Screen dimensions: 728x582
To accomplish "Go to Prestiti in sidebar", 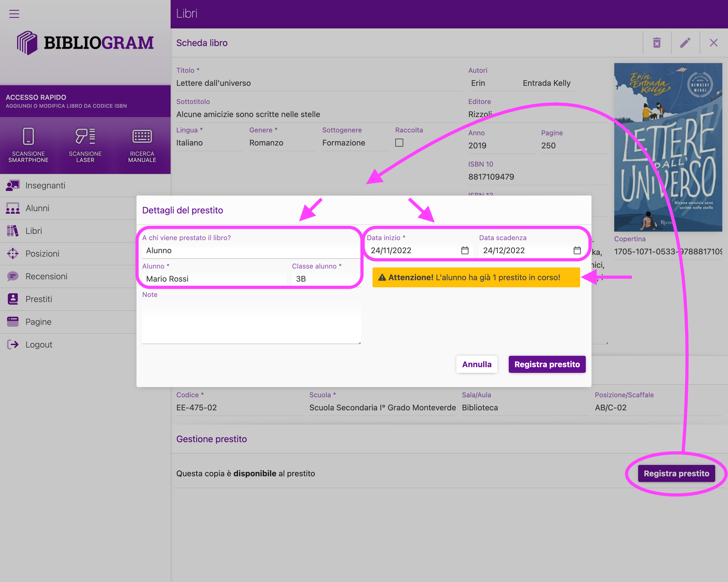I will 38,299.
